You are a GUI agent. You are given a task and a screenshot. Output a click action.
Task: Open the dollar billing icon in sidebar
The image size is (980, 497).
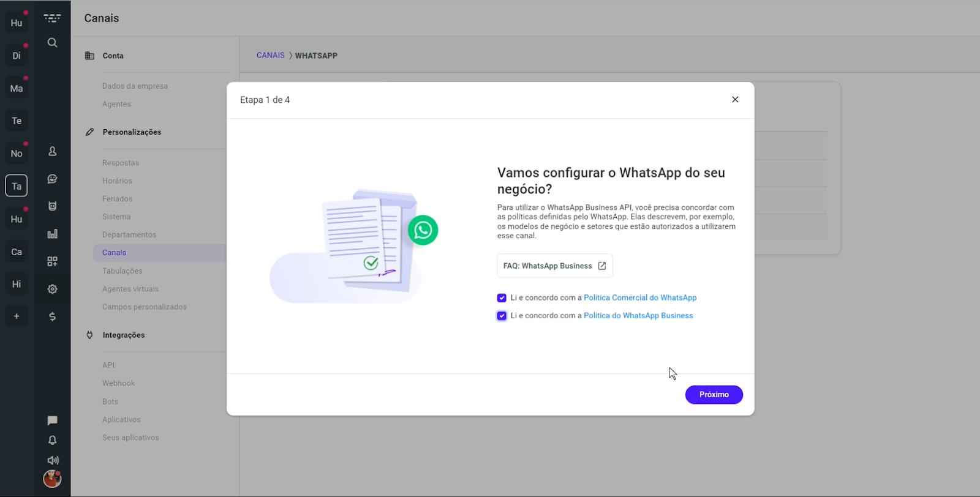(53, 316)
